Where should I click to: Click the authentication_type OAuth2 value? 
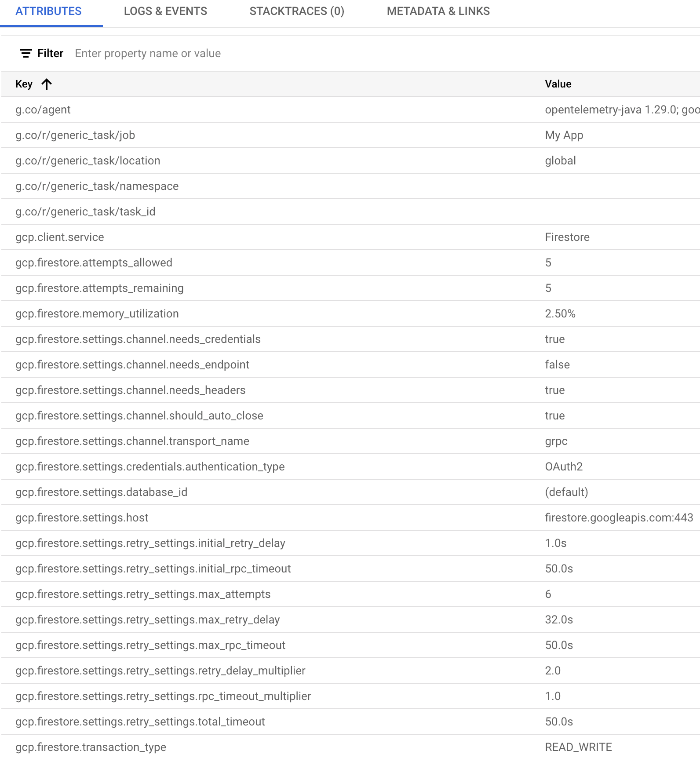[563, 466]
